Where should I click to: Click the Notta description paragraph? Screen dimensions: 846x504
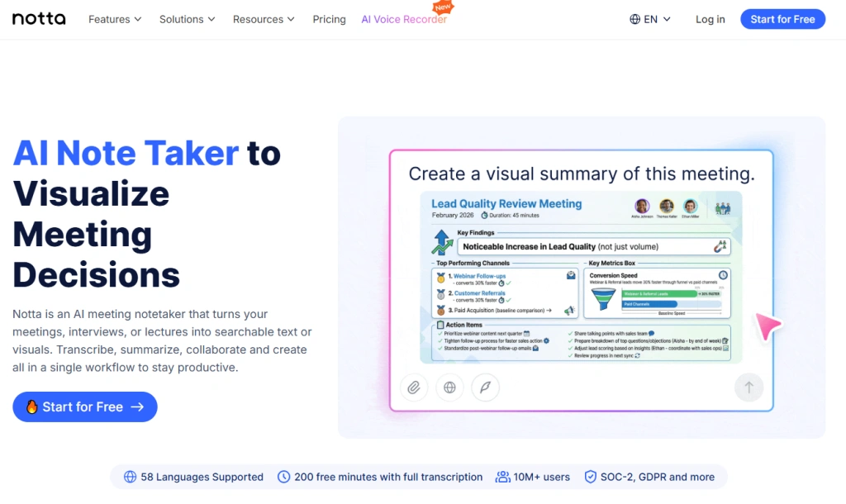coord(162,340)
